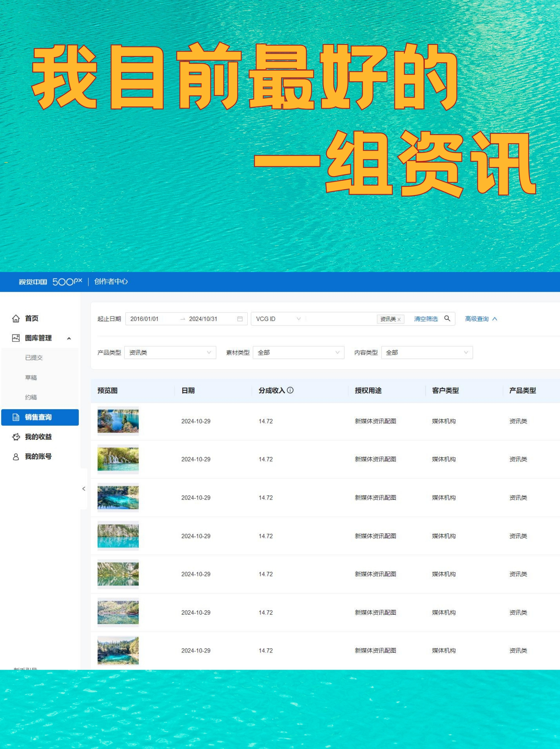Collapse the 高级查询 panel
This screenshot has height=749, width=560.
pos(481,319)
